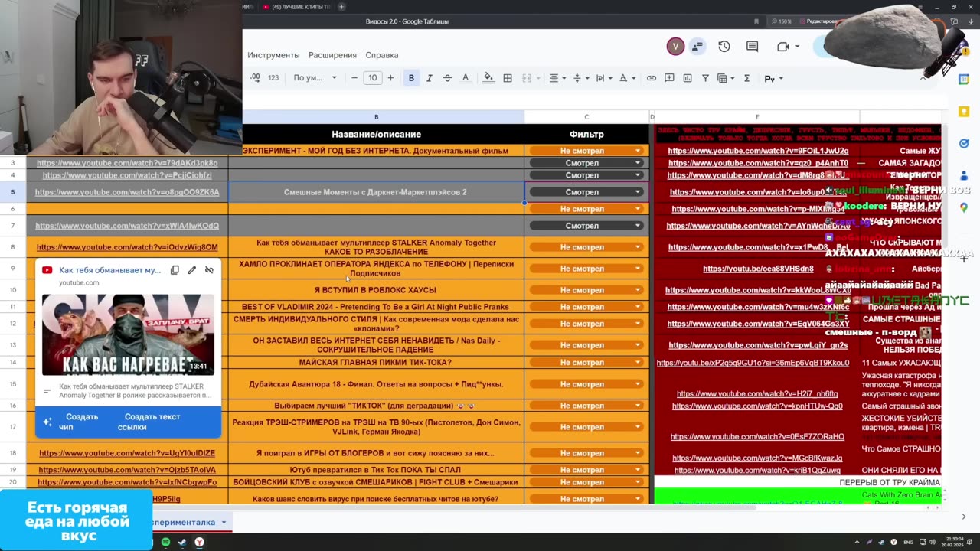Click the insert link icon
980x551 pixels.
[651, 78]
